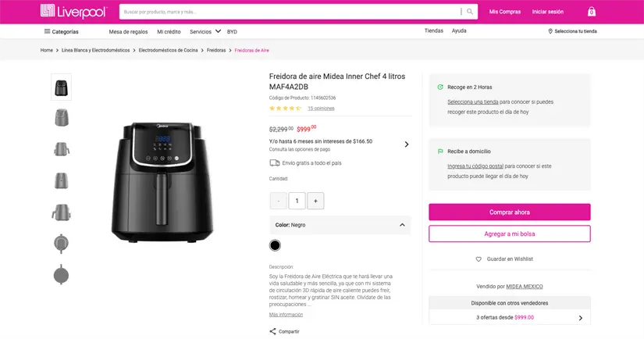Click the Liverpool logo
Viewport: 644px width, 339px height.
[x=74, y=12]
